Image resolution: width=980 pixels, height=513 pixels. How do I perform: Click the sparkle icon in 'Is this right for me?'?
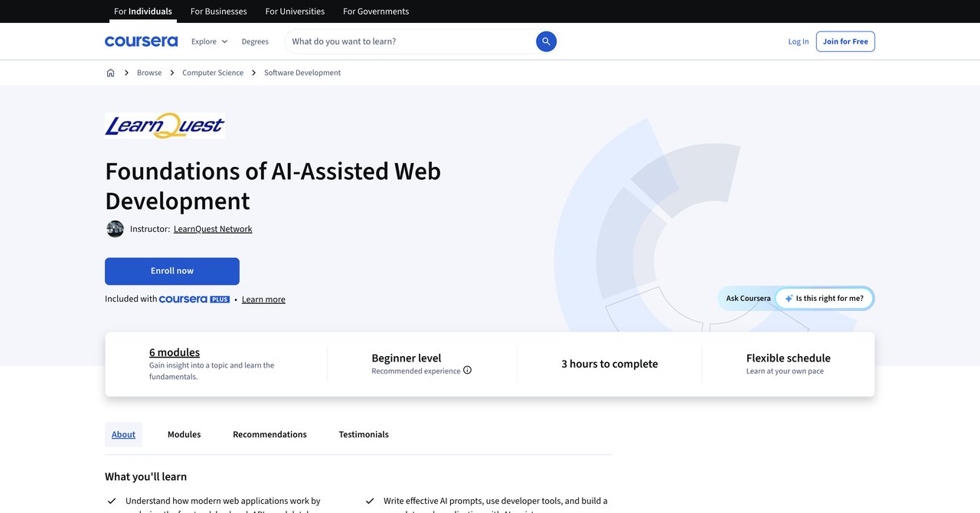[x=789, y=299]
